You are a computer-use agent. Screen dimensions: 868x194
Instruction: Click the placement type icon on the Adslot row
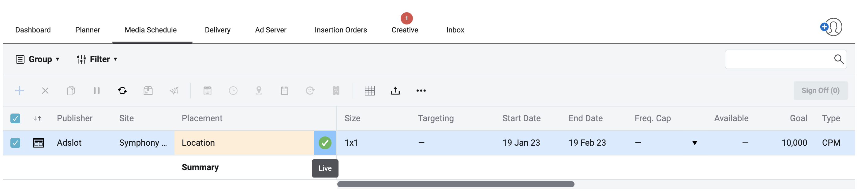pos(39,143)
